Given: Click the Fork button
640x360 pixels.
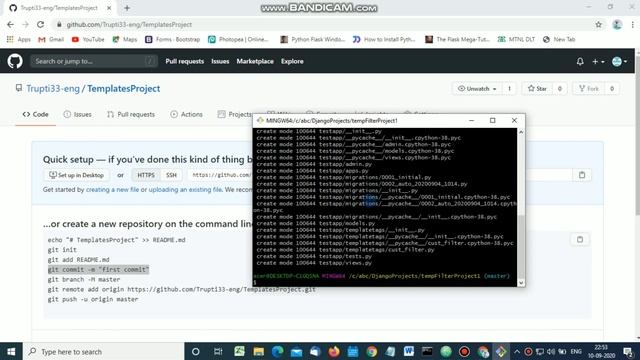Looking at the screenshot, I should point(589,89).
